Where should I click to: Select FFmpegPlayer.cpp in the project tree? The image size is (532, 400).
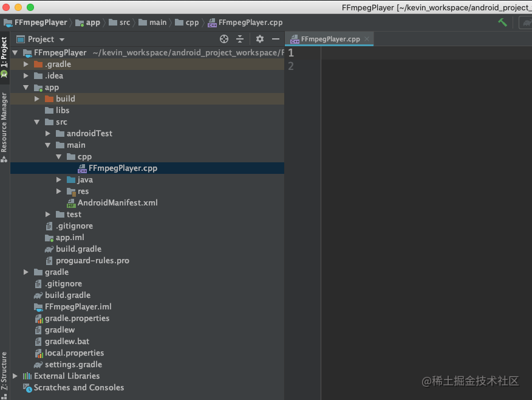click(147, 168)
